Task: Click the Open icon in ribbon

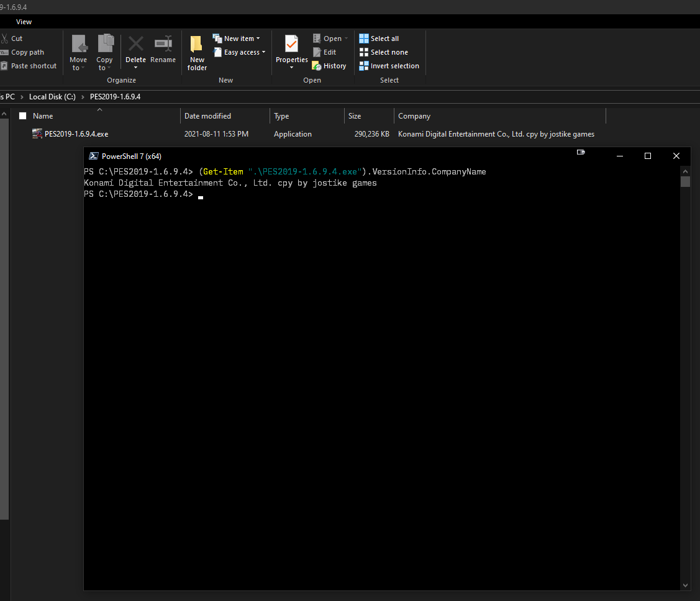Action: coord(317,38)
